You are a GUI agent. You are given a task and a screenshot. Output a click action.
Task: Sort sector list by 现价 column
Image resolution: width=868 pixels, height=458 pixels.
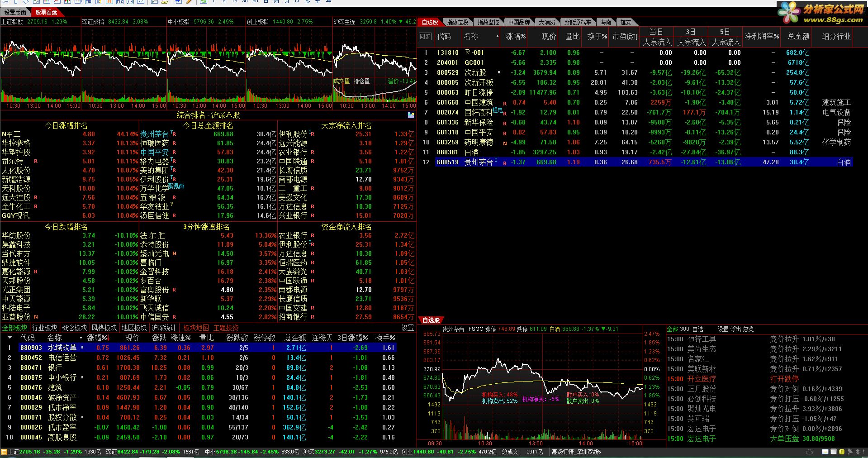pyautogui.click(x=132, y=338)
